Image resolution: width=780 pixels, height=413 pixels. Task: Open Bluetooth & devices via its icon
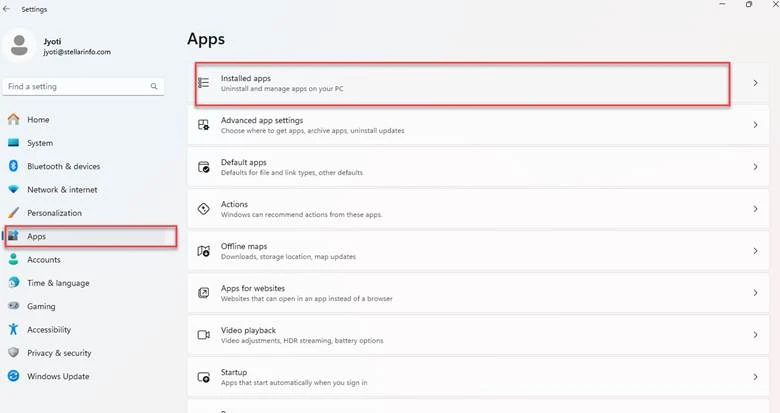tap(14, 166)
